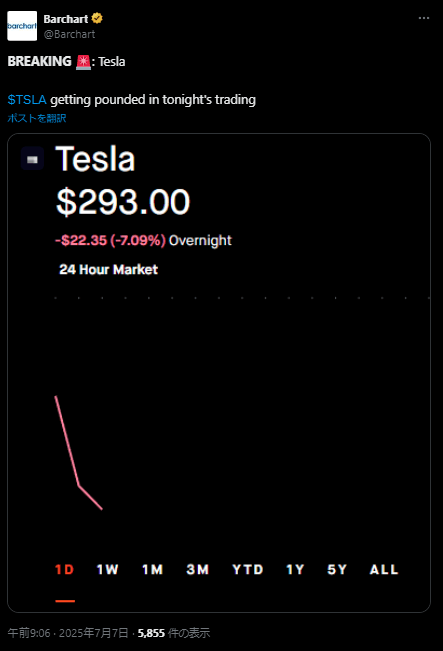Select the 3M chart range tab
This screenshot has width=443, height=651.
198,569
